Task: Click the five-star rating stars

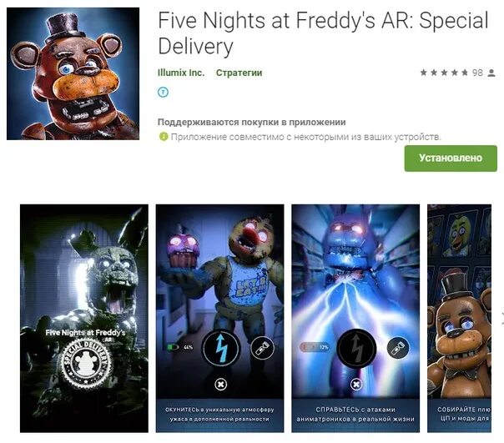Action: tap(444, 73)
